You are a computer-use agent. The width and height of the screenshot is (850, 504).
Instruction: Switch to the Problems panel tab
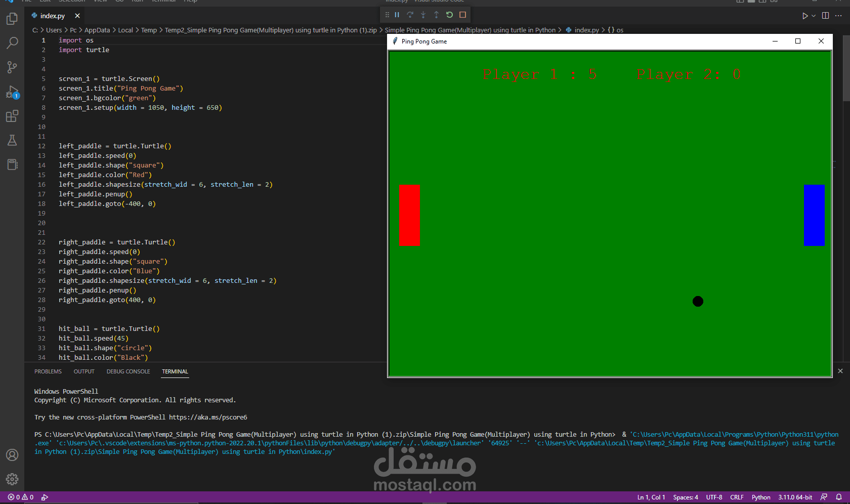(x=48, y=371)
